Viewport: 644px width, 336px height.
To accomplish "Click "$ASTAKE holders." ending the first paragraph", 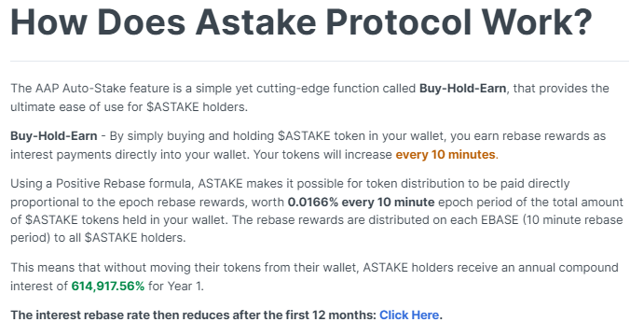I will [198, 107].
